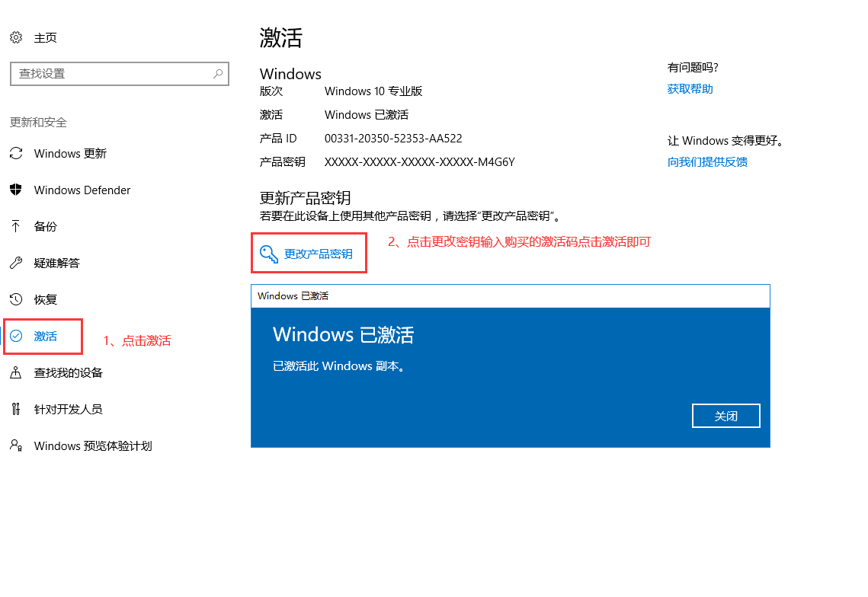Select the 疑难解答 troubleshoot wrench icon
This screenshot has width=868, height=597.
(16, 263)
